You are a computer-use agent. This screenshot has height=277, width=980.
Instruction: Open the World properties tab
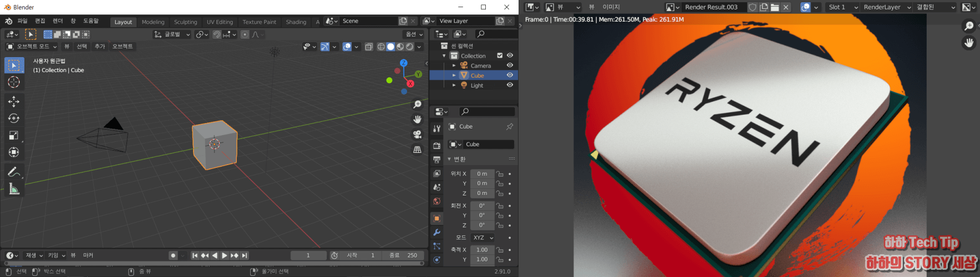(436, 201)
